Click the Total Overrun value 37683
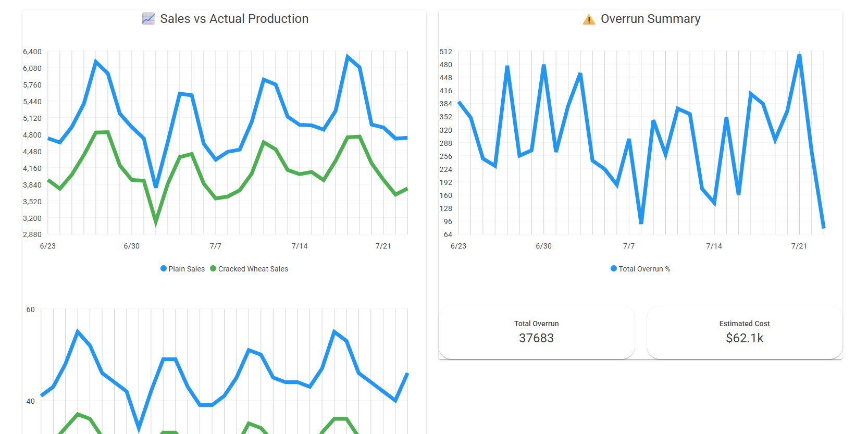The height and width of the screenshot is (434, 868). 537,338
